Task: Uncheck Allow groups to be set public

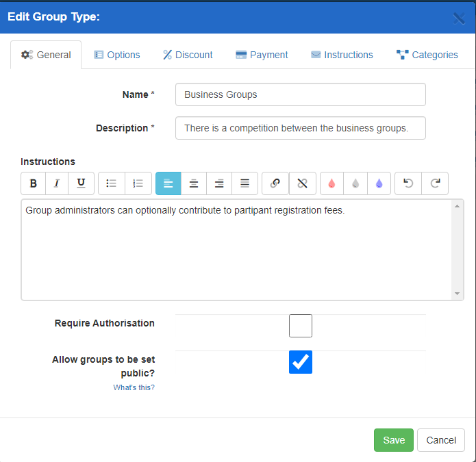Action: [301, 362]
